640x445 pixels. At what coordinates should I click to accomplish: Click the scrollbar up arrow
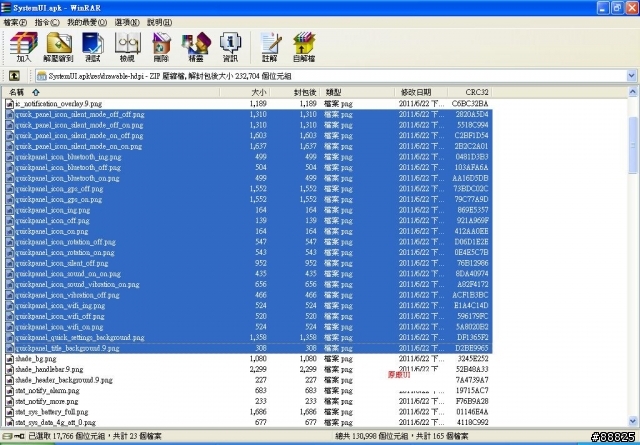pos(633,92)
